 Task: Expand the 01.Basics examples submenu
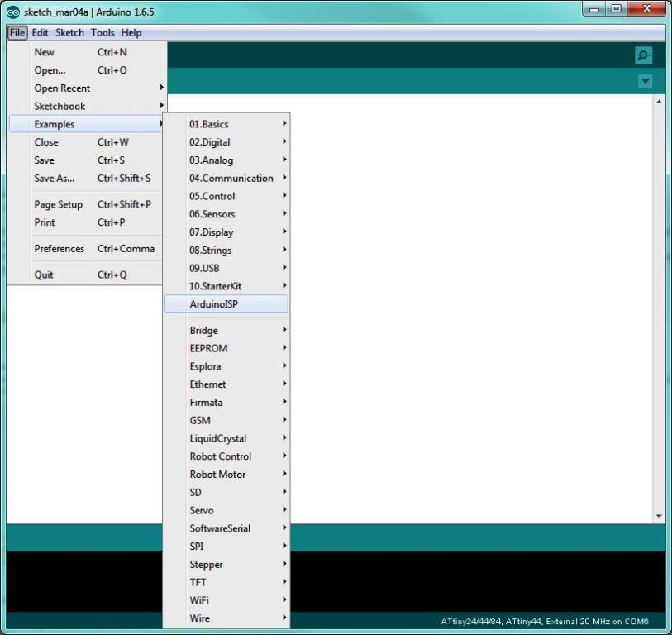click(226, 124)
